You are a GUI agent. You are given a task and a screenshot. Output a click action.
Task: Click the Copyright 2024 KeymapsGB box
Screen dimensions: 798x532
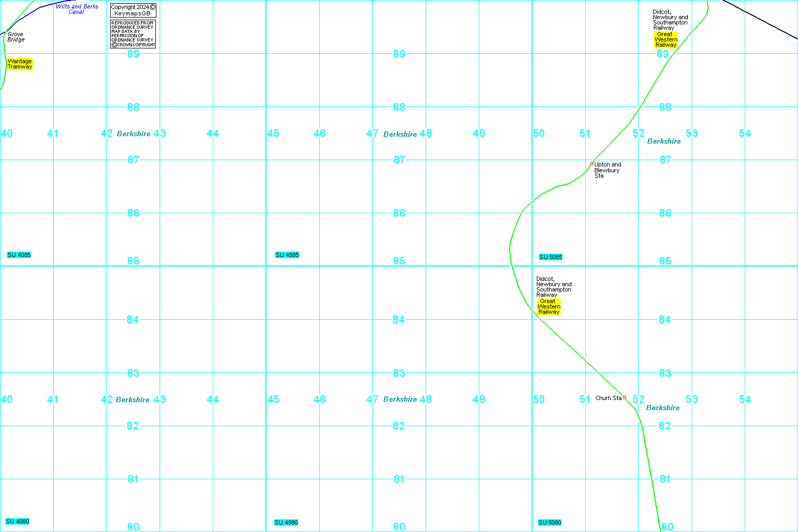[133, 11]
